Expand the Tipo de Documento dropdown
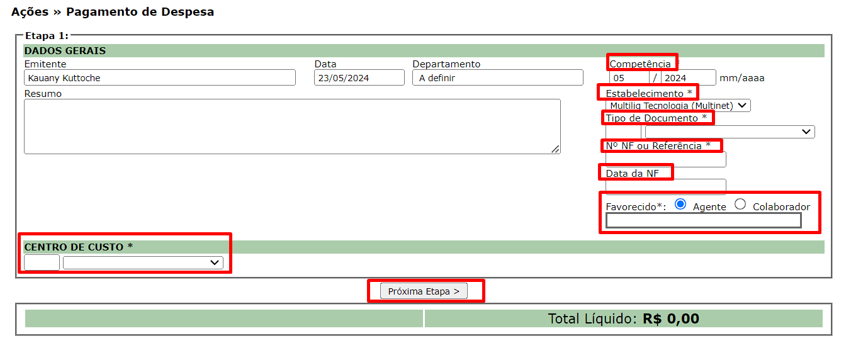868x343 pixels. 730,132
